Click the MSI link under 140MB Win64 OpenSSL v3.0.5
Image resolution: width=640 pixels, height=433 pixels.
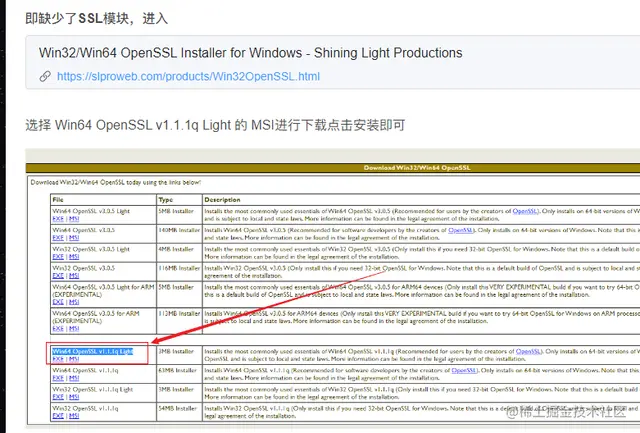coord(74,238)
